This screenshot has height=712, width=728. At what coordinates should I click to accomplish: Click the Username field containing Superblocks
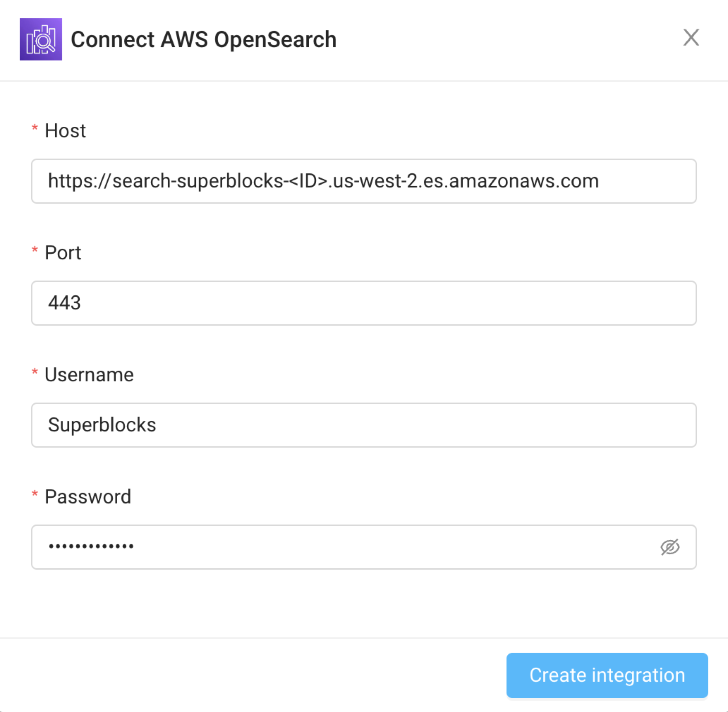pyautogui.click(x=363, y=425)
